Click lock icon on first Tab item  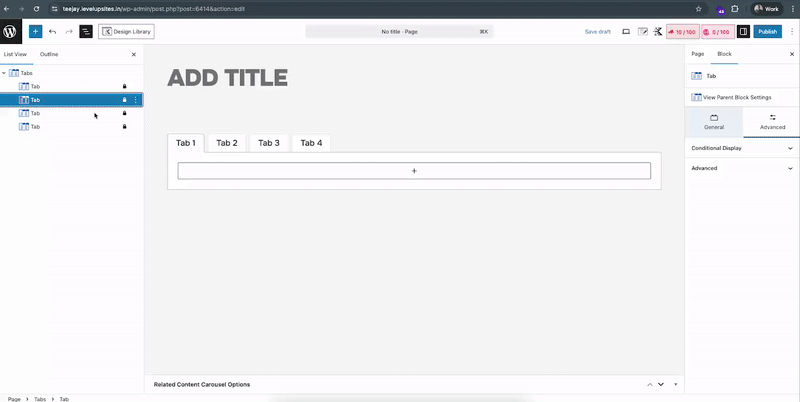[125, 86]
